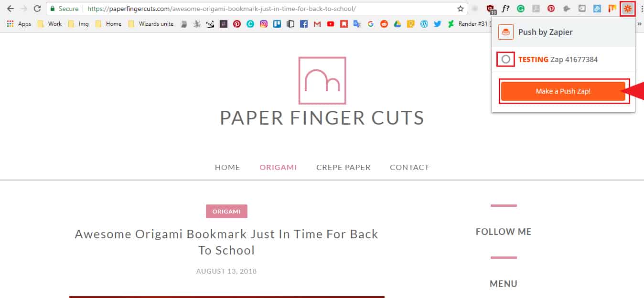644x298 pixels.
Task: Open the Facebook bookmark icon
Action: point(304,24)
